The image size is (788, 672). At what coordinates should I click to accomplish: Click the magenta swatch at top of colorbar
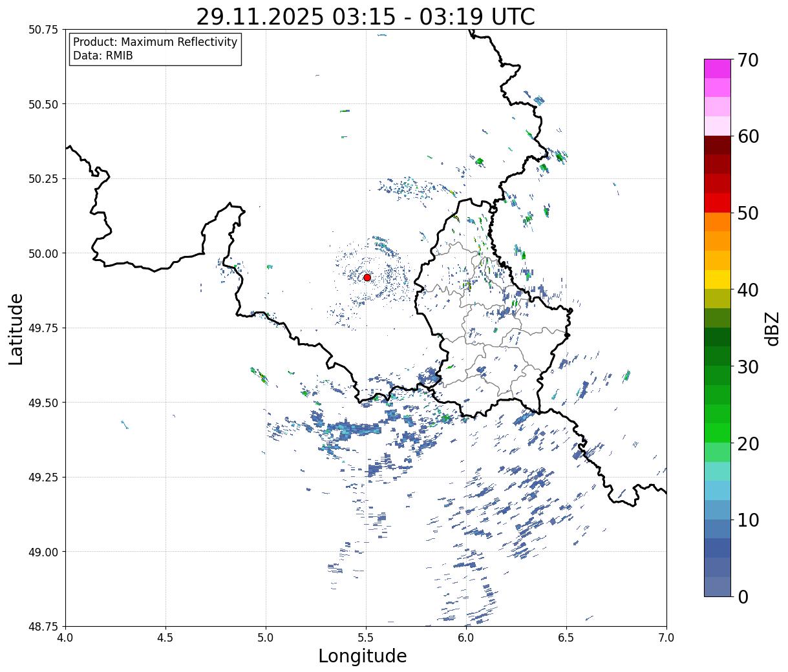point(718,68)
